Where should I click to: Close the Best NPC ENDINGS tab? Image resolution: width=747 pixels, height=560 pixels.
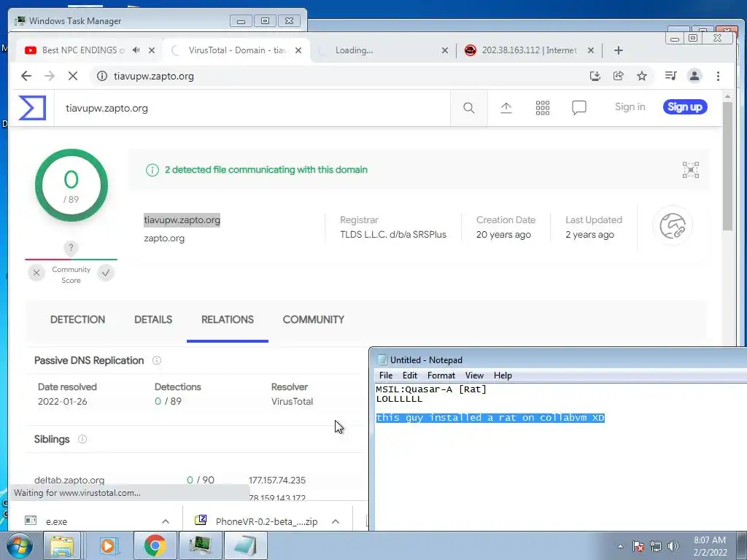(152, 50)
